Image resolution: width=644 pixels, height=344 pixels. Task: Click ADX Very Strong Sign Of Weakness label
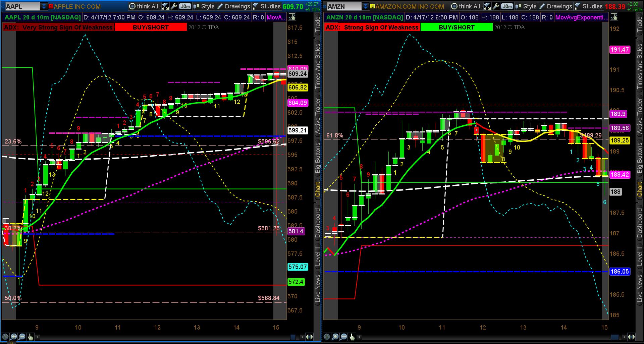[58, 27]
